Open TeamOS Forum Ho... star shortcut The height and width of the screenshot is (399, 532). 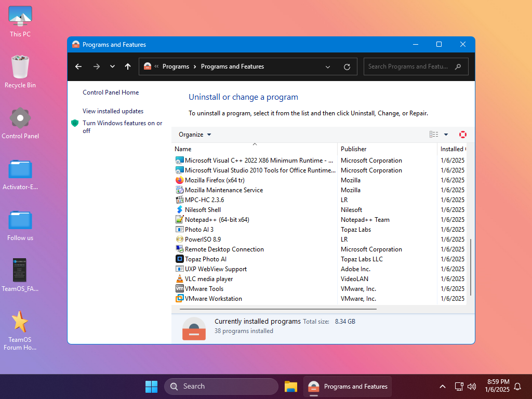pyautogui.click(x=20, y=331)
